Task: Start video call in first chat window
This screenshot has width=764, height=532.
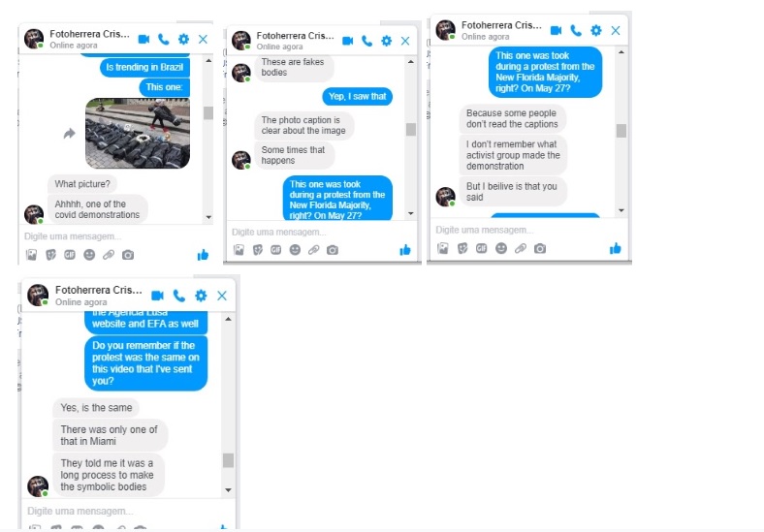Action: [x=143, y=39]
